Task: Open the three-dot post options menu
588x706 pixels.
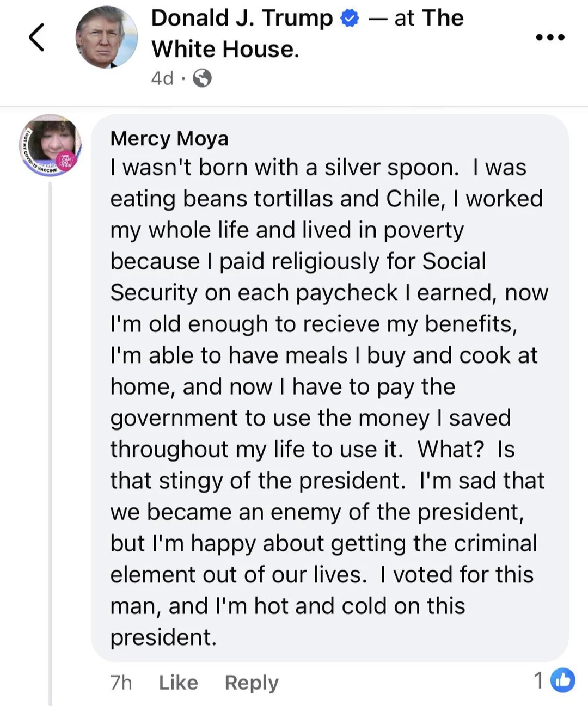Action: pyautogui.click(x=550, y=38)
